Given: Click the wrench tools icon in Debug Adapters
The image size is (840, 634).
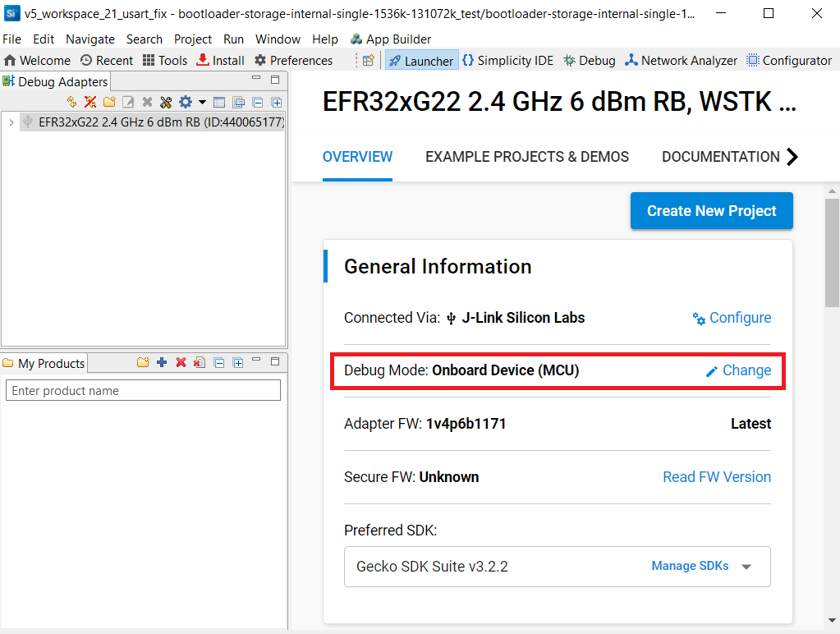Looking at the screenshot, I should (166, 102).
